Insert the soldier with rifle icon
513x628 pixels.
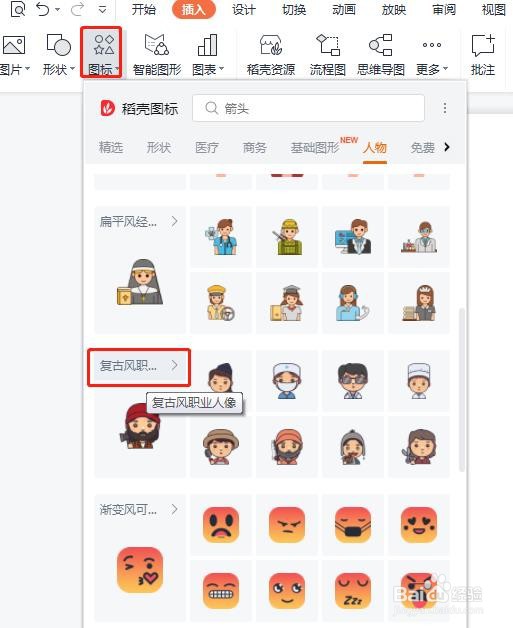click(x=287, y=237)
